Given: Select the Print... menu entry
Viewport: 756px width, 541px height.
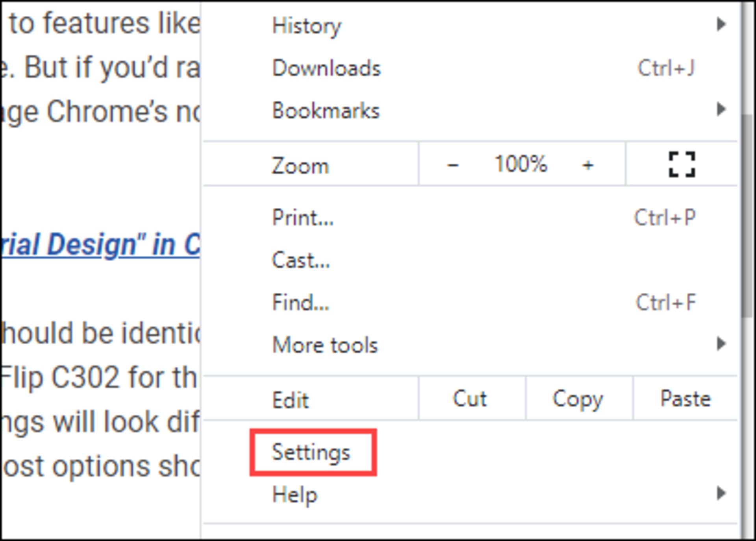Looking at the screenshot, I should coord(303,217).
